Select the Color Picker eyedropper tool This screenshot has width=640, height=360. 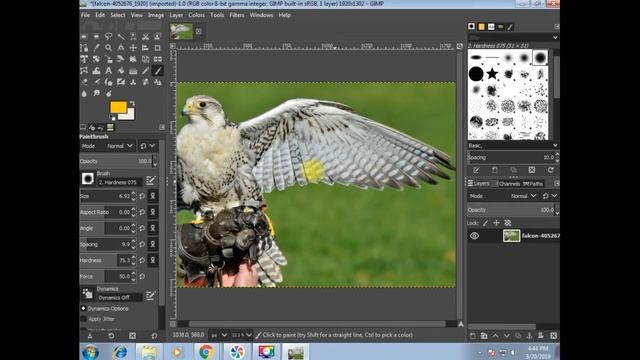pyautogui.click(x=96, y=48)
